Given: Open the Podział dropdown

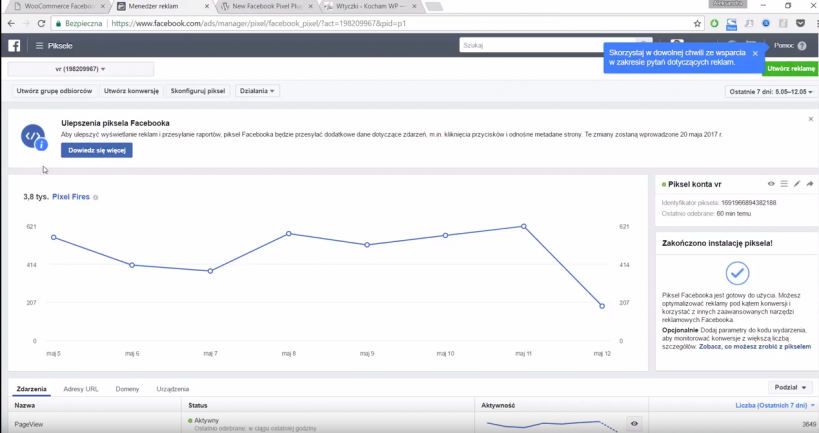Looking at the screenshot, I should tap(790, 388).
